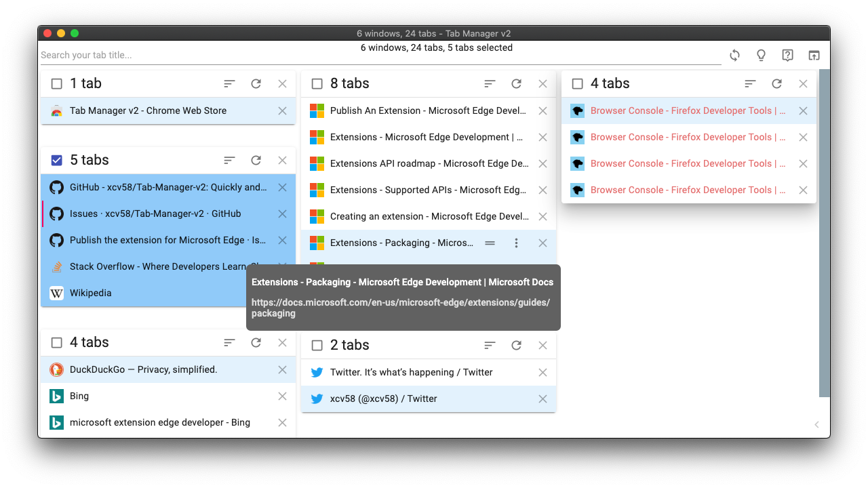Select the 2 tabs window checkbox
The image size is (868, 488).
click(x=317, y=346)
